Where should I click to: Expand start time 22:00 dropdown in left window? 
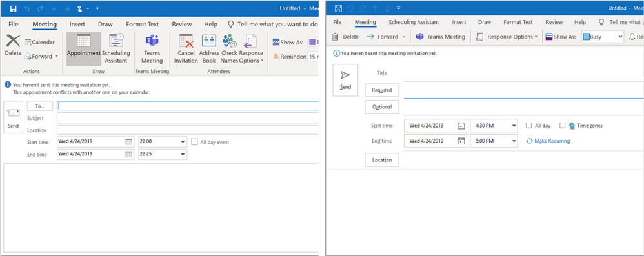183,141
